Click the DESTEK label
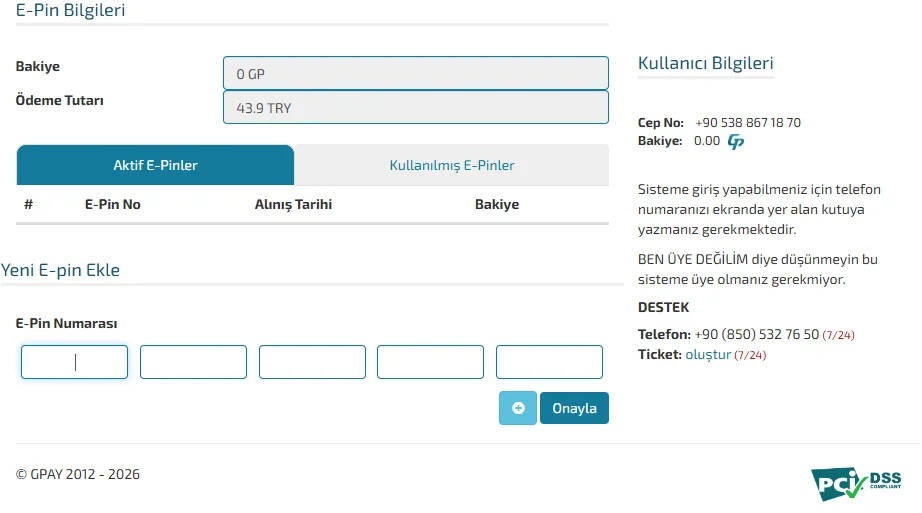 (663, 307)
